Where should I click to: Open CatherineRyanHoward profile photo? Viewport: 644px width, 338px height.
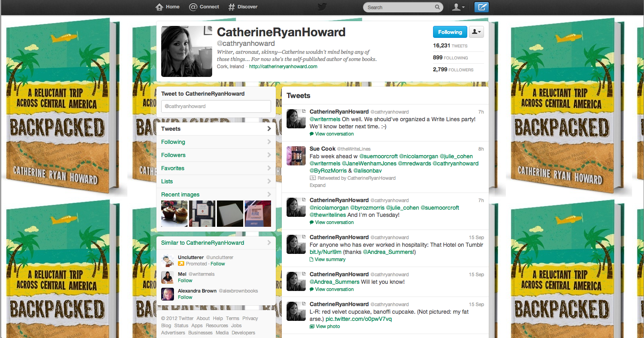tap(187, 51)
